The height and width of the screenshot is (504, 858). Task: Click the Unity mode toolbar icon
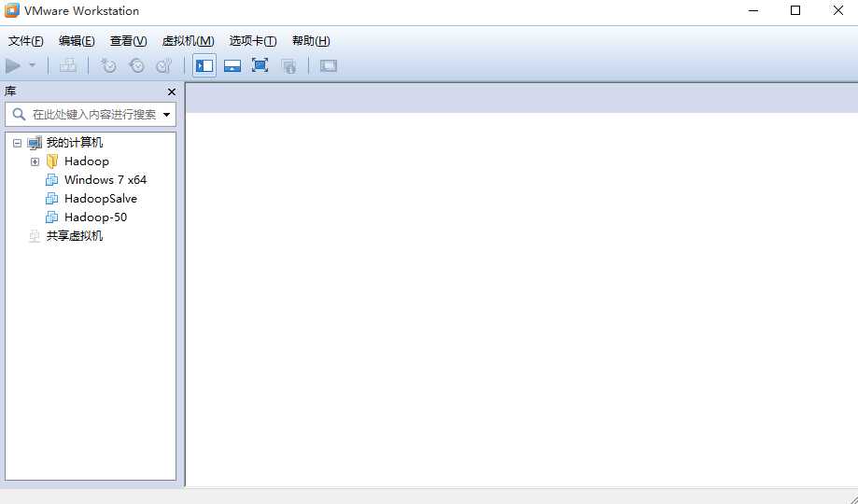click(288, 66)
